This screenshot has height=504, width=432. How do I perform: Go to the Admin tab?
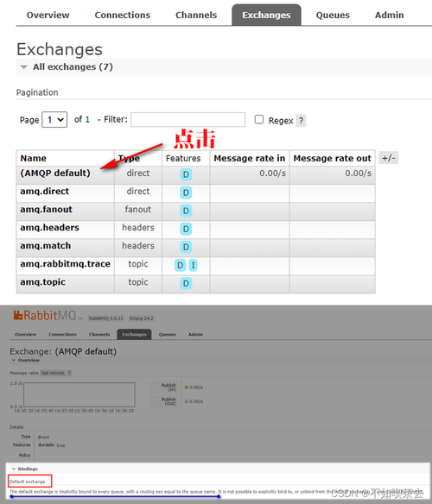tap(389, 16)
